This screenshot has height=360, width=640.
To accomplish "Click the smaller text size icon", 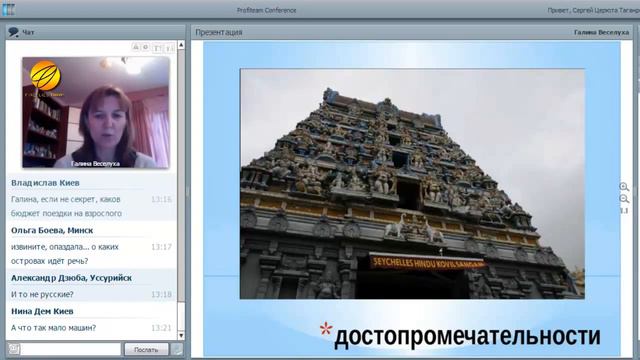I will coord(169,48).
